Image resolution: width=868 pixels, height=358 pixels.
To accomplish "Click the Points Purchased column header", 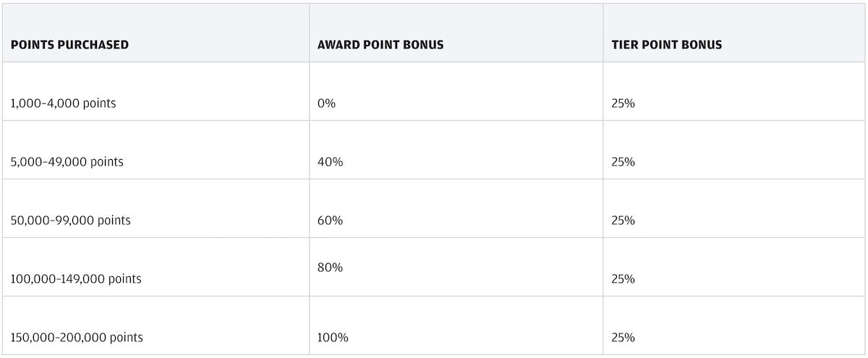I will 70,45.
